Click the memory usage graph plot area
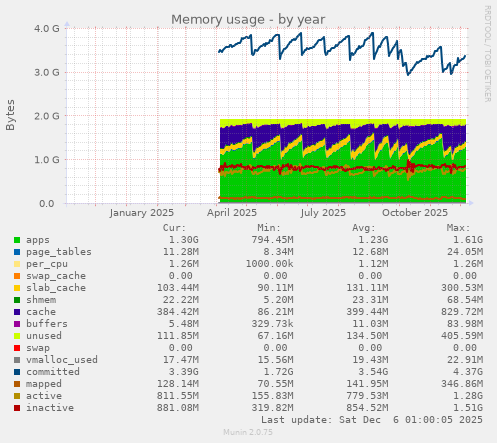Screen dimensions: 497x443 (267, 116)
